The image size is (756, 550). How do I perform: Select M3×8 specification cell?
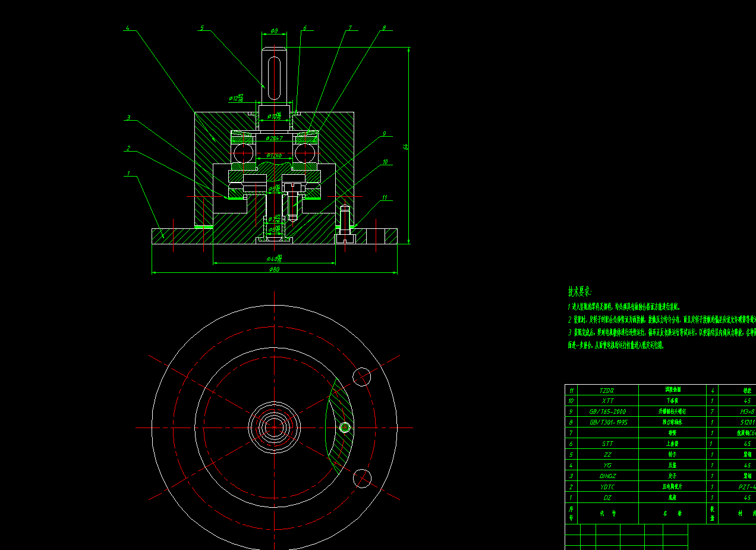(x=747, y=411)
